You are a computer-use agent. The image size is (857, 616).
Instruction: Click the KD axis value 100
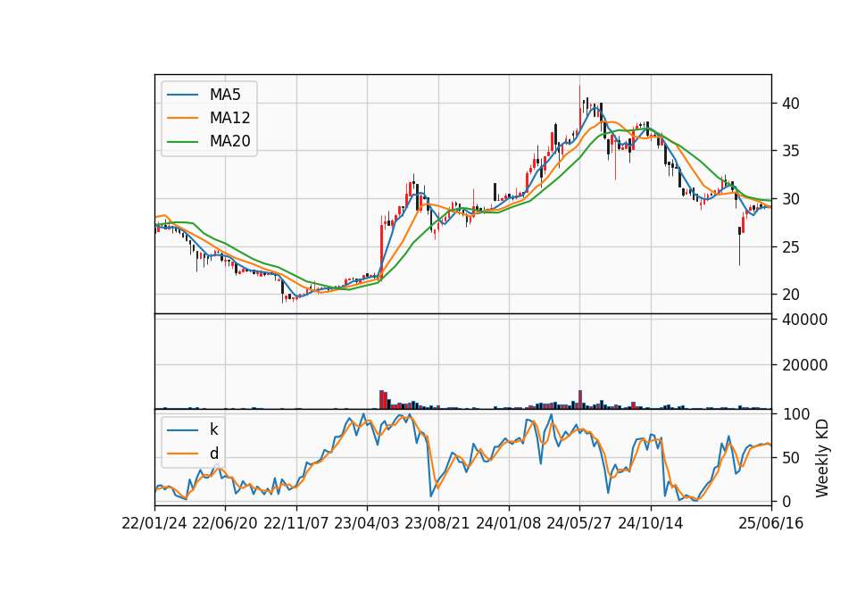[795, 414]
